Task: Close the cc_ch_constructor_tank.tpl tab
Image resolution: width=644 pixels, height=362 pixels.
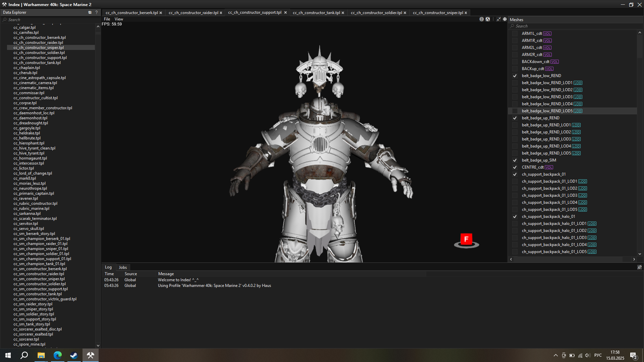Action: (343, 13)
